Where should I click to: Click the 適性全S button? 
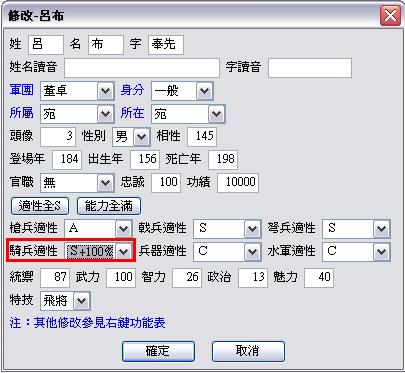point(40,206)
